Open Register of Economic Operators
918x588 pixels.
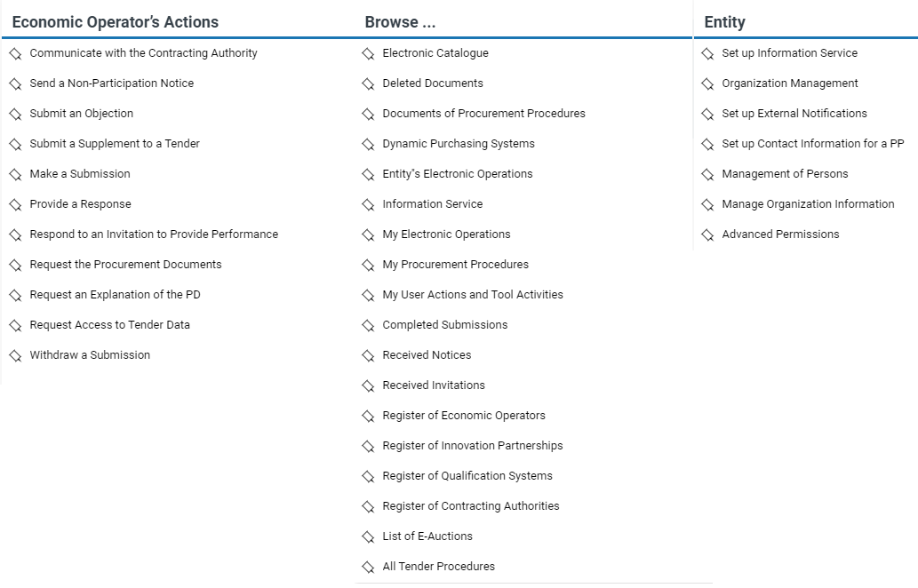click(464, 416)
